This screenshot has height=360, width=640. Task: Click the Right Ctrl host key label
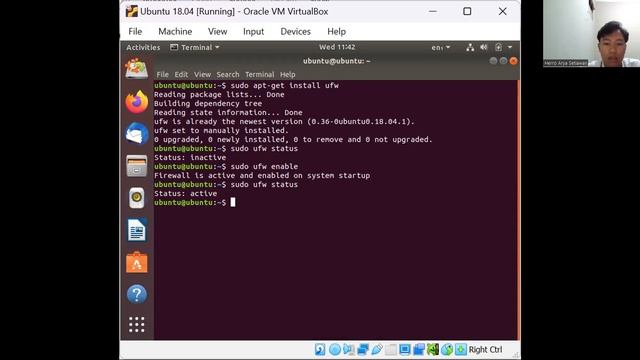485,349
